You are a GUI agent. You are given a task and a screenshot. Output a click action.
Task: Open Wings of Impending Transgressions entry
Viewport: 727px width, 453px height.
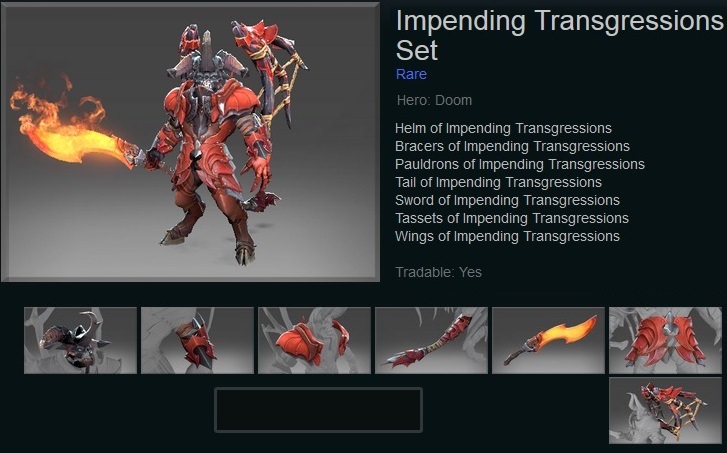(x=507, y=236)
